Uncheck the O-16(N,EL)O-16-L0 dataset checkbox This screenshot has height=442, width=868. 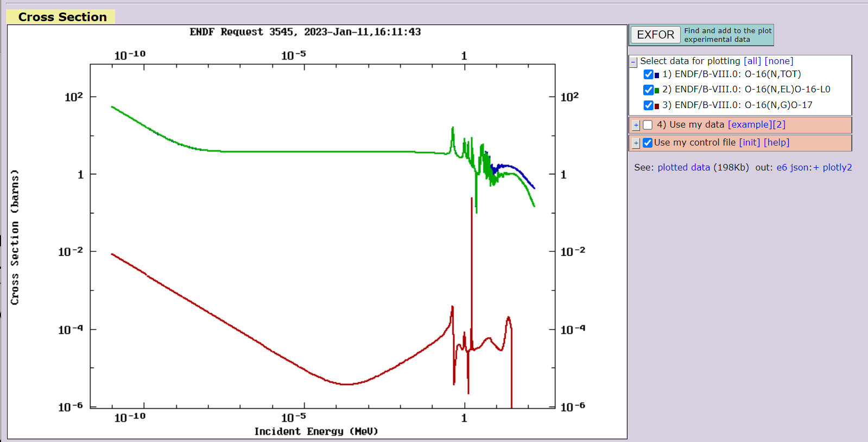[x=648, y=90]
